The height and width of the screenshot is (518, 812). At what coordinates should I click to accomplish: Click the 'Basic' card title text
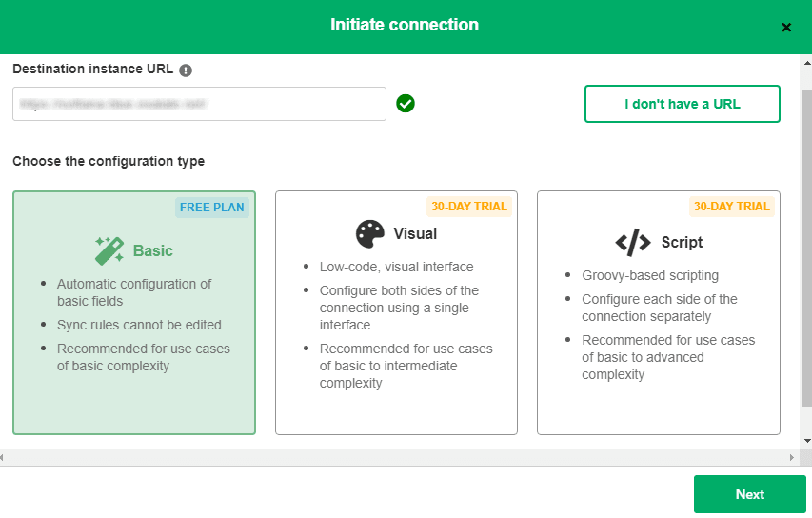(x=152, y=250)
